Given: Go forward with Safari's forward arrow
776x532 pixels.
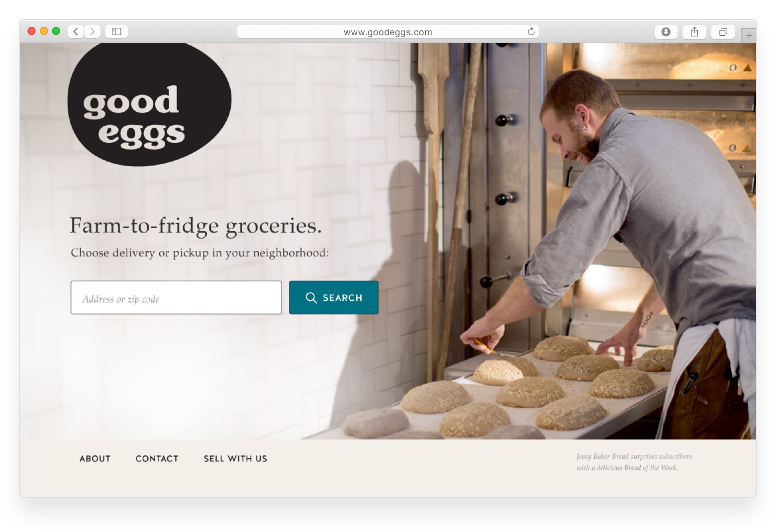Looking at the screenshot, I should (92, 31).
